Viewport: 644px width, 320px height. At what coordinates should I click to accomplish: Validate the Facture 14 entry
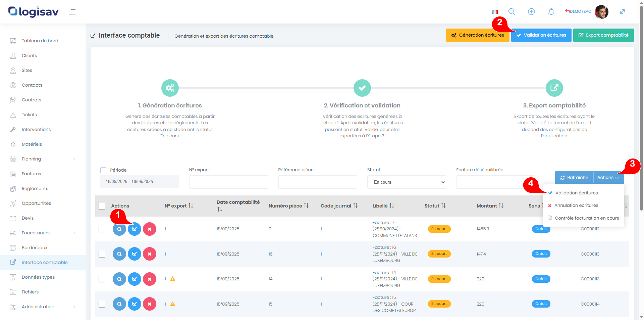pyautogui.click(x=135, y=279)
